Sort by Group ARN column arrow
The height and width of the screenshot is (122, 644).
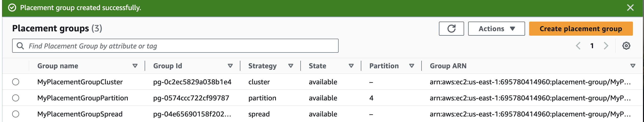[x=633, y=66]
